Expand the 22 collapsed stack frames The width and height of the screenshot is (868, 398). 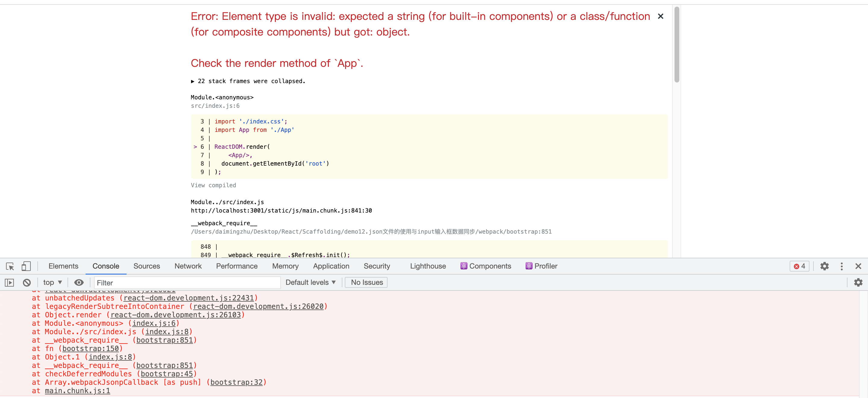pos(248,81)
